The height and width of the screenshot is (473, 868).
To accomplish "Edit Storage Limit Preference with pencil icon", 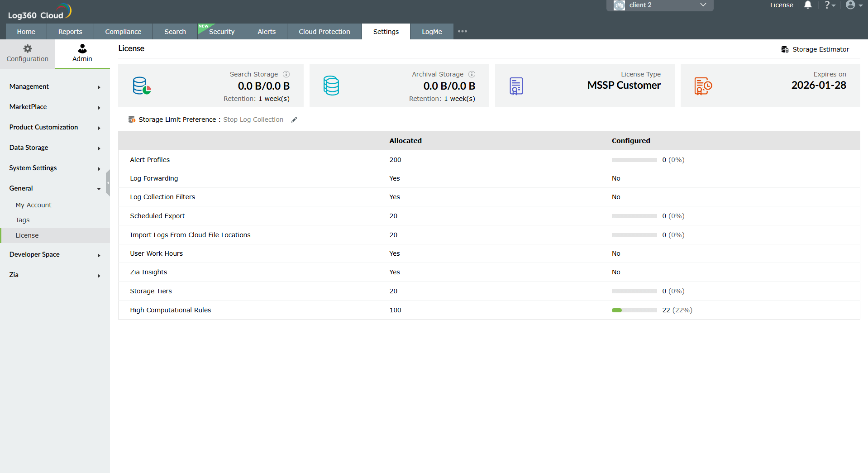I will [294, 119].
